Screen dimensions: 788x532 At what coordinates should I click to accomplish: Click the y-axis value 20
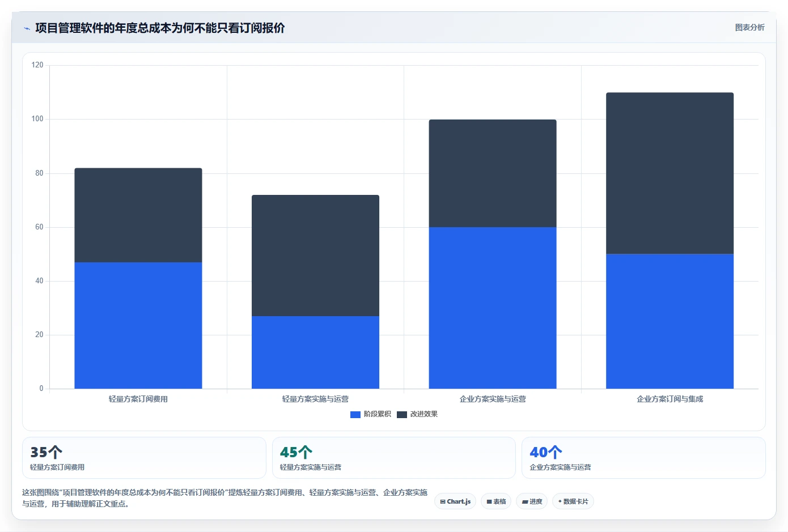tap(39, 335)
